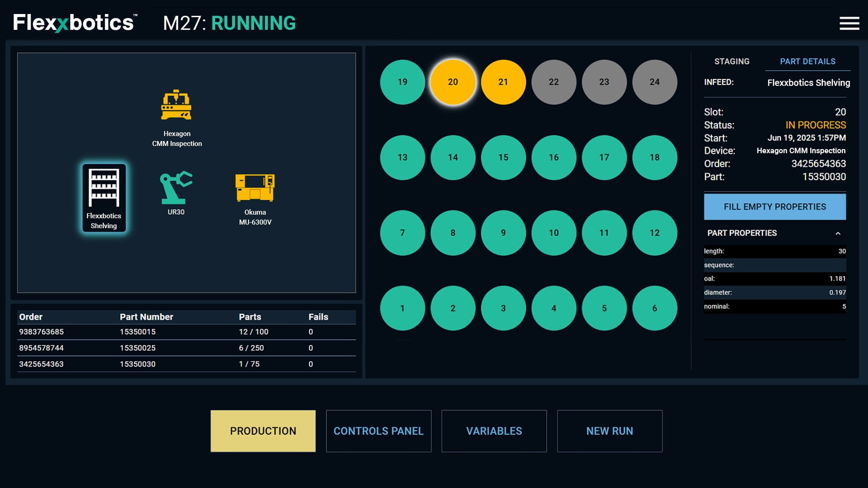The image size is (868, 488).
Task: Click yellow slot 21 circle
Action: tap(503, 82)
